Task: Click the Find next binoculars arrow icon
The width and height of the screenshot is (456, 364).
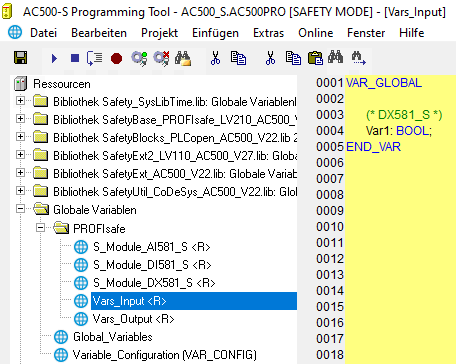Action: (358, 58)
